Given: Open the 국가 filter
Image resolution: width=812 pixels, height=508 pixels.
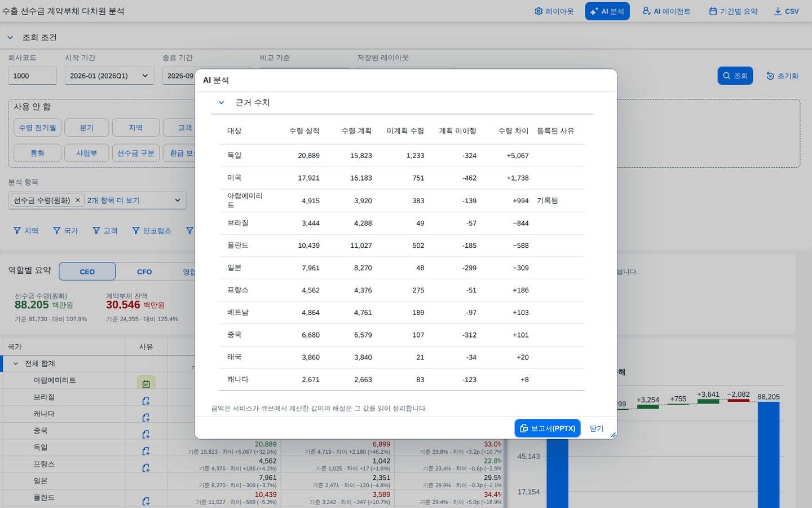Looking at the screenshot, I should pos(65,230).
